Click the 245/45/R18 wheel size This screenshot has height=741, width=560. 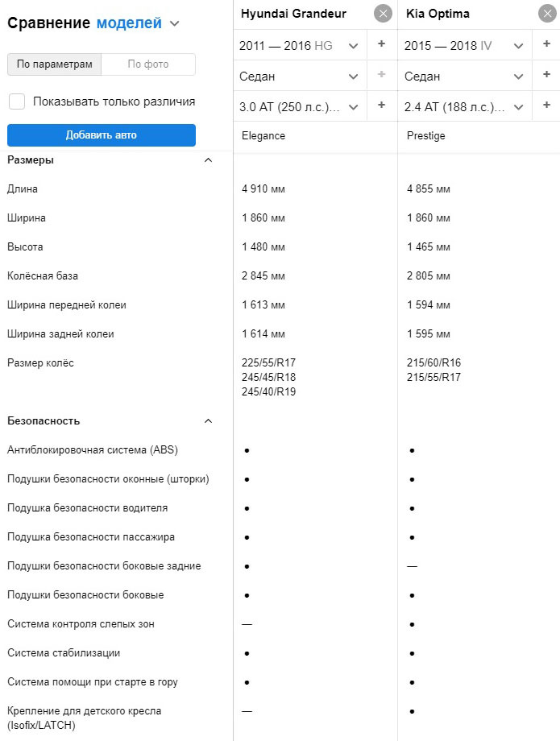pos(268,377)
